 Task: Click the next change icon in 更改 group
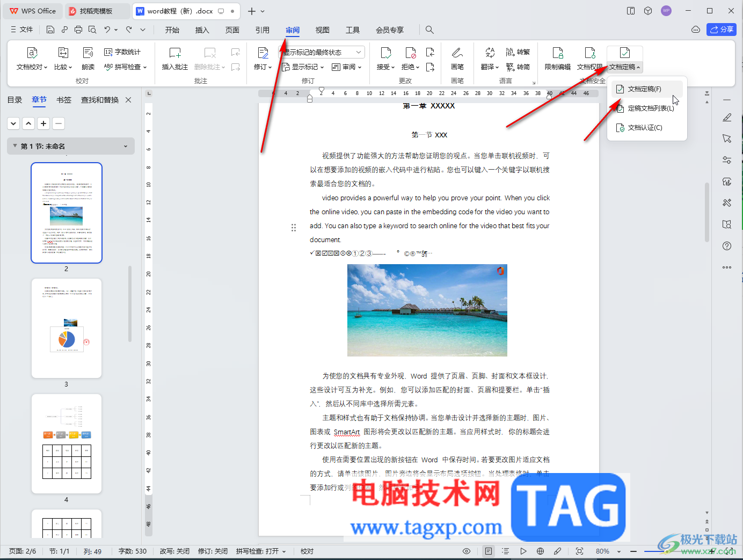pos(430,67)
